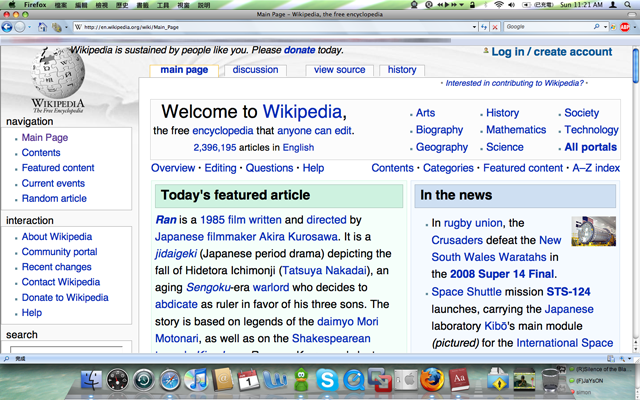Open the 2008 Super 14 Final link
Image resolution: width=640 pixels, height=400 pixels.
pos(502,274)
